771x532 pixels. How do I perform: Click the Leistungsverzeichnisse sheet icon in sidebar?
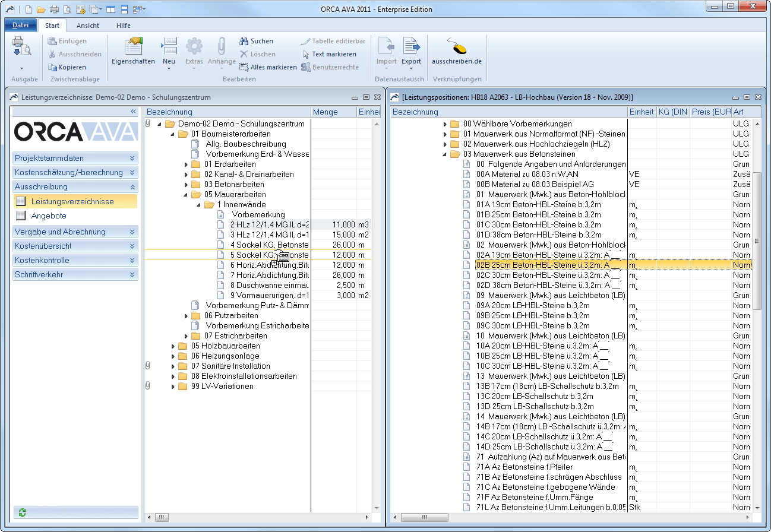pos(21,201)
